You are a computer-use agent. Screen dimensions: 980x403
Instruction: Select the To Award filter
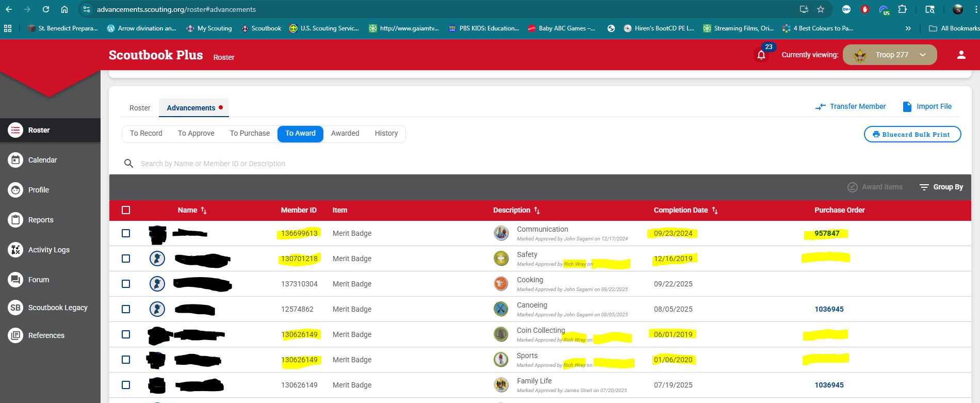[x=300, y=134]
